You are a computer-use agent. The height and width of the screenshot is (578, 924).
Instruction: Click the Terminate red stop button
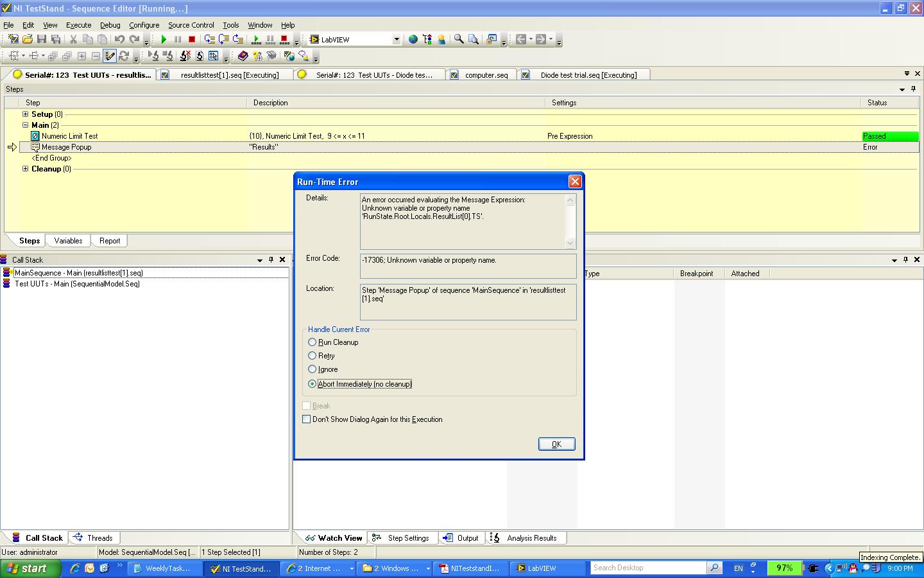192,39
